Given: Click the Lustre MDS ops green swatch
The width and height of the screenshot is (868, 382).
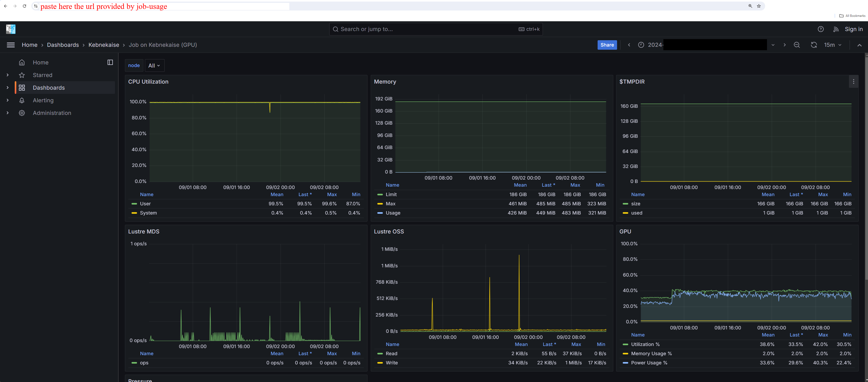Looking at the screenshot, I should (134, 363).
